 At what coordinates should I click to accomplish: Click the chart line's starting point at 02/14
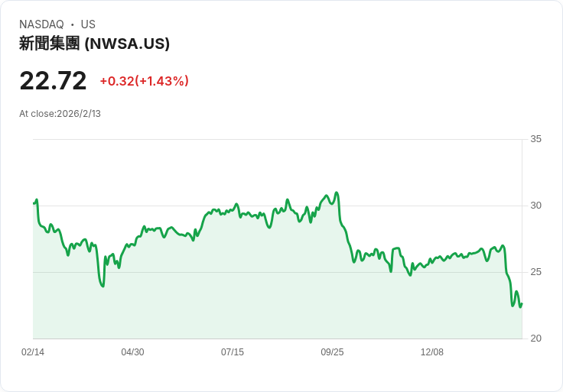[x=34, y=203]
